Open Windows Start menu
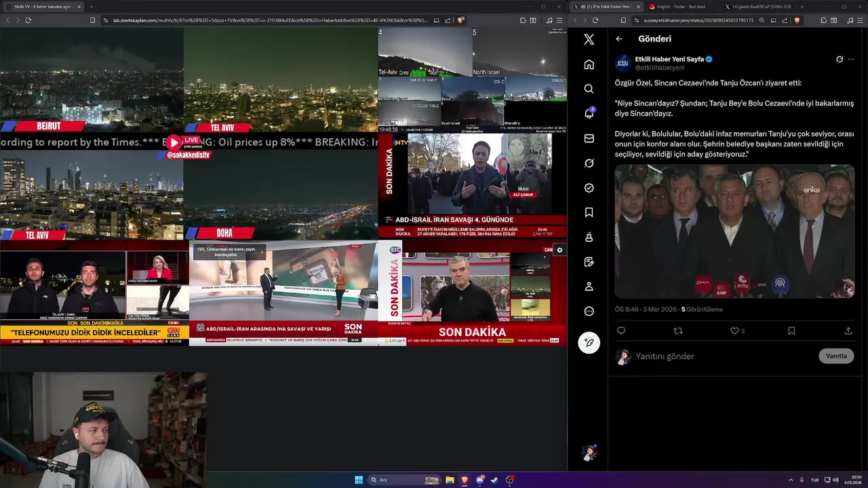The image size is (868, 488). pos(359,480)
